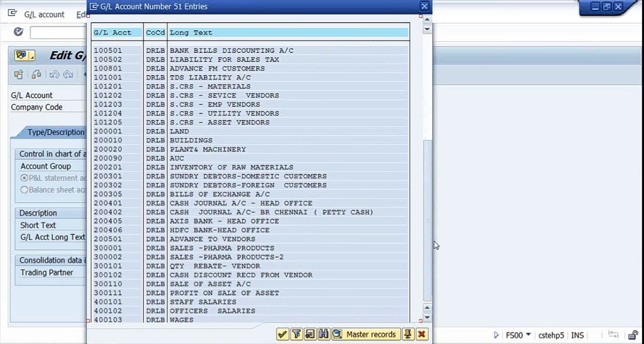Select row 300111 PROFIT ON SALE OF ASSET
The image size is (644, 344).
(x=250, y=293)
